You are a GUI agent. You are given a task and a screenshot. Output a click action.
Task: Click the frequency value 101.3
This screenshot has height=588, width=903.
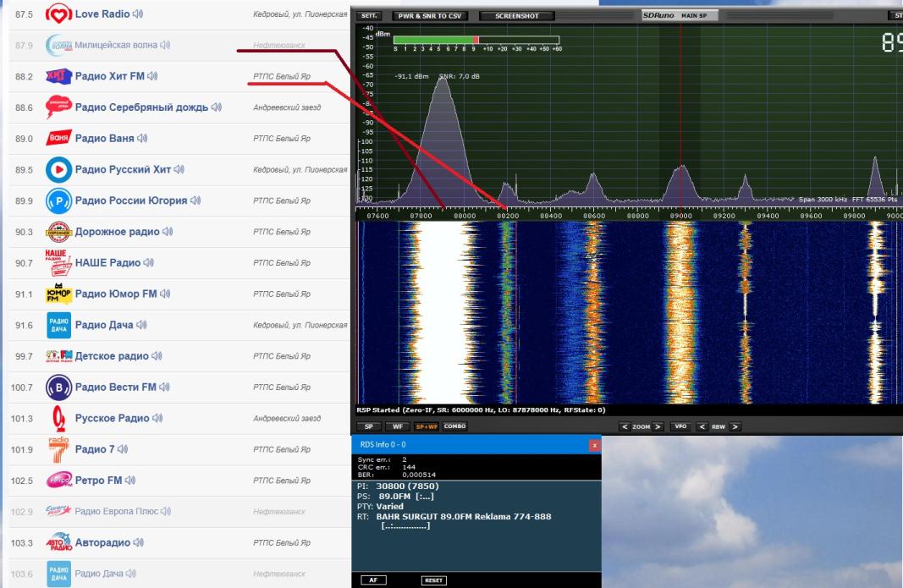[22, 418]
